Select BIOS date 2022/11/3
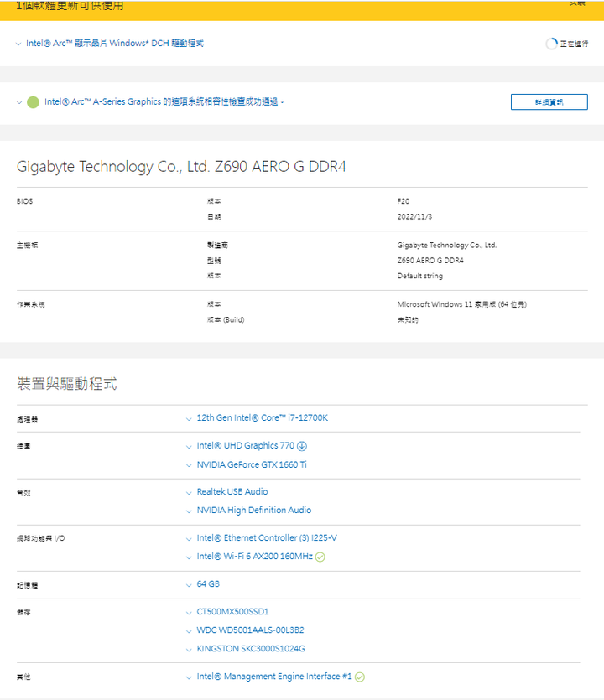 click(414, 216)
